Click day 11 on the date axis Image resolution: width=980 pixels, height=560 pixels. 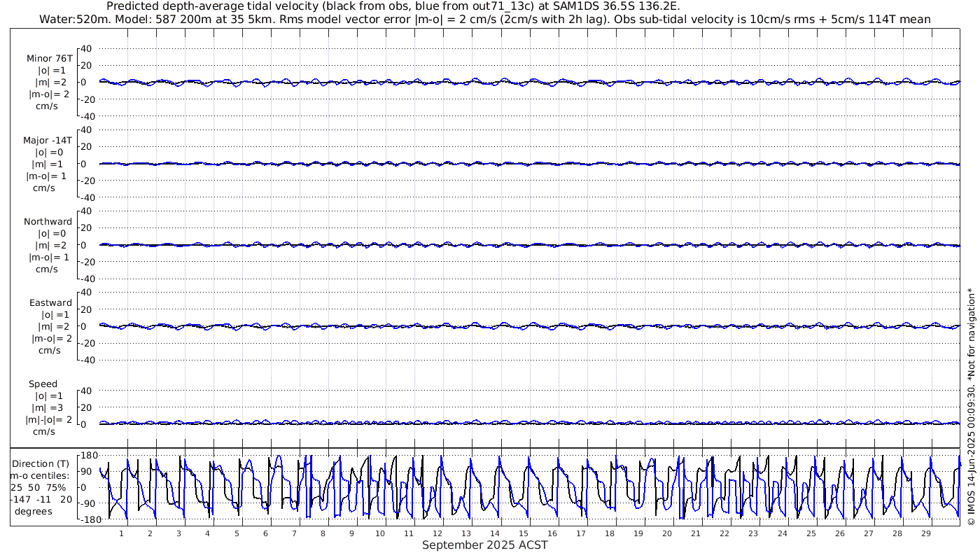pyautogui.click(x=409, y=533)
